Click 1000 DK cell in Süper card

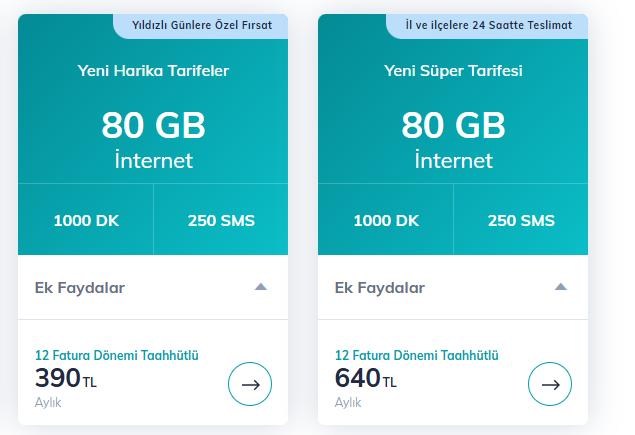pyautogui.click(x=386, y=220)
